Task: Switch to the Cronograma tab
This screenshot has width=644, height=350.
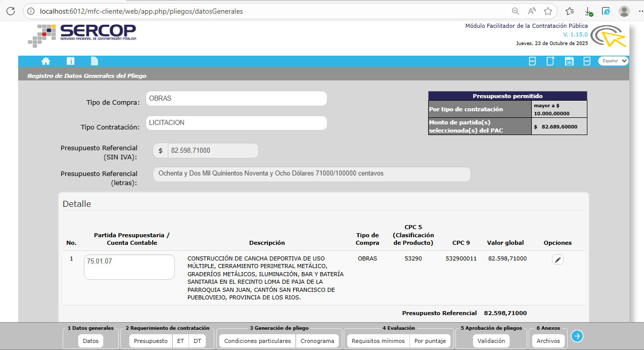Action: coord(317,341)
